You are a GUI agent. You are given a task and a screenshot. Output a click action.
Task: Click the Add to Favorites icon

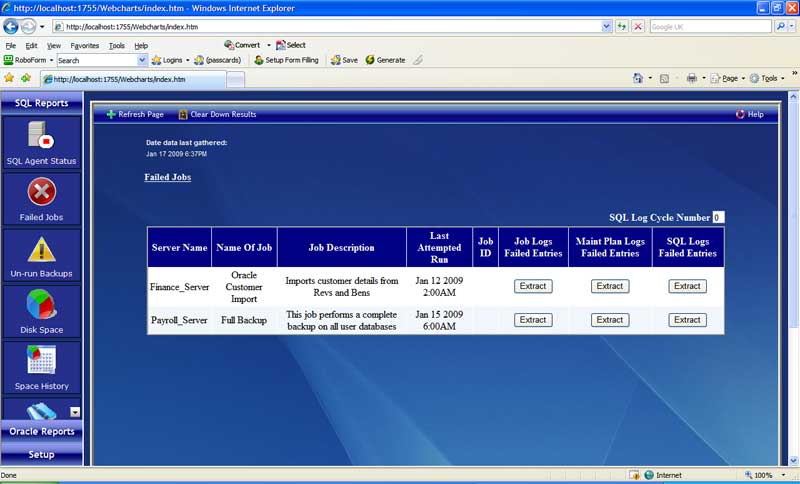point(26,78)
